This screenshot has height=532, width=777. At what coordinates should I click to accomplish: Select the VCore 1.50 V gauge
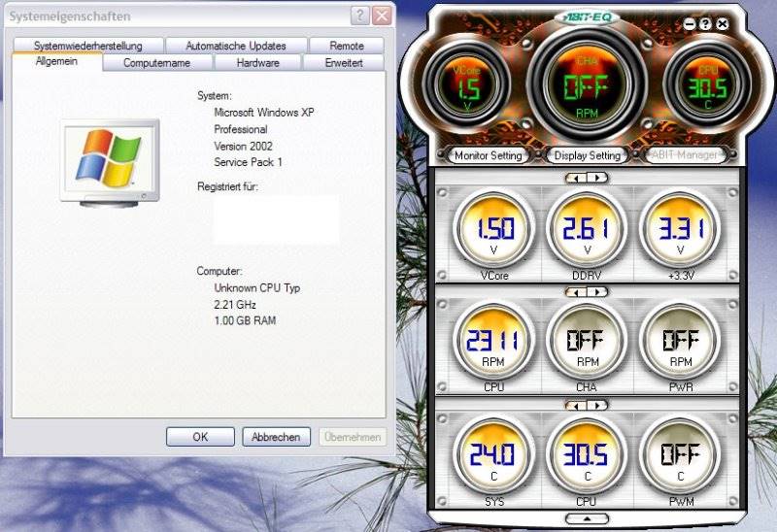[493, 229]
